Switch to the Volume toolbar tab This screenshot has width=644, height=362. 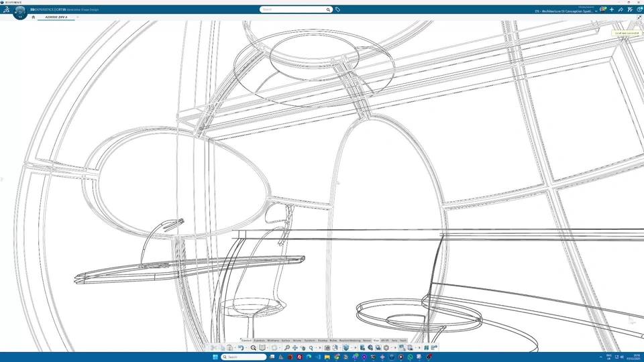pyautogui.click(x=297, y=341)
